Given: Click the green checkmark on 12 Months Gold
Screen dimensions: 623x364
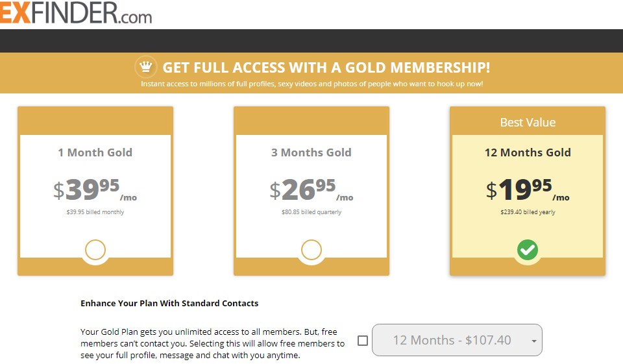Looking at the screenshot, I should tap(528, 250).
